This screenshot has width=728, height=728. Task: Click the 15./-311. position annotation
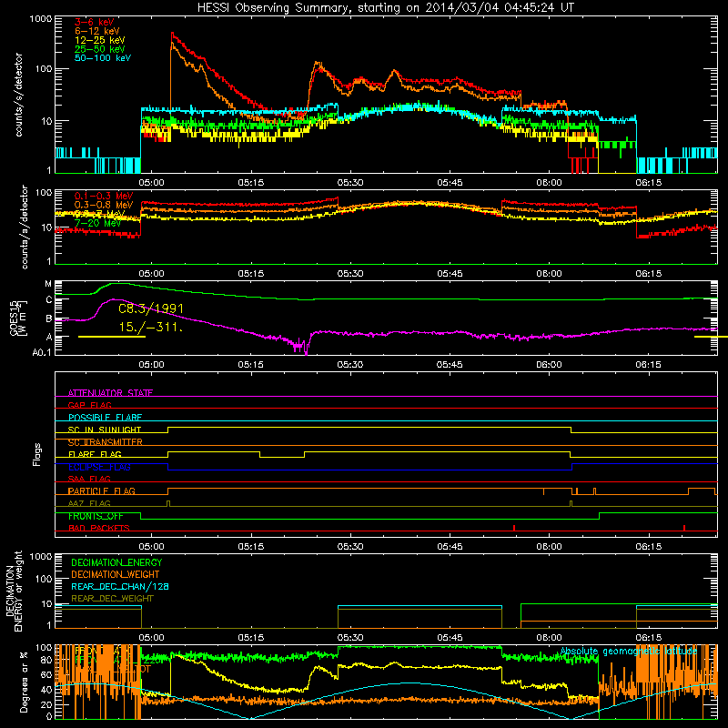(x=151, y=328)
